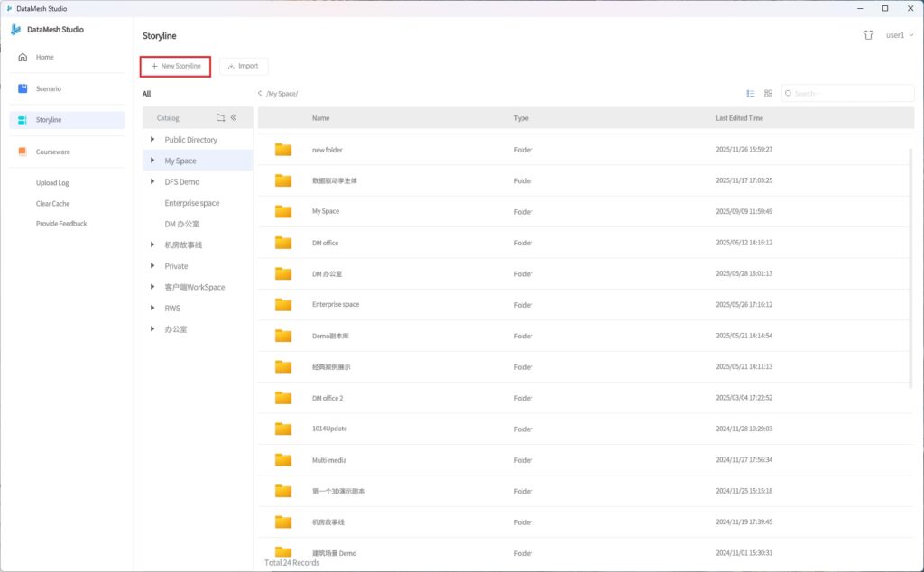The height and width of the screenshot is (572, 924).
Task: Click Clear Cache link
Action: [52, 204]
